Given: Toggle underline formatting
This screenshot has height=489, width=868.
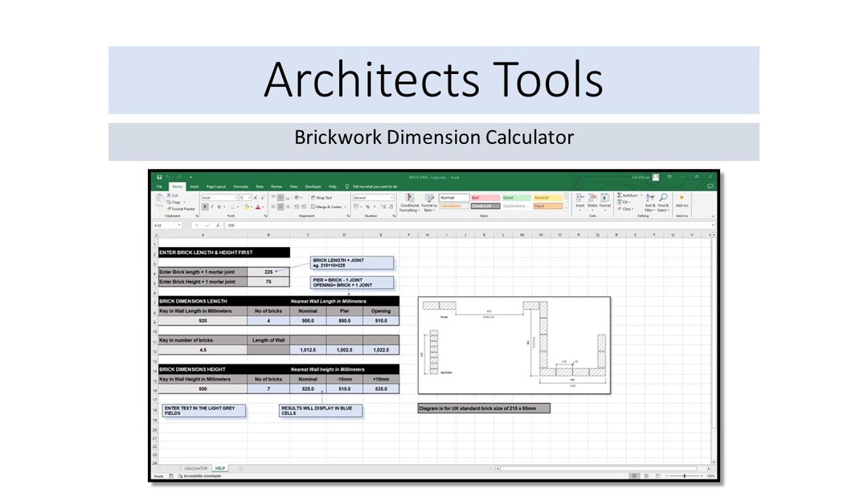Looking at the screenshot, I should pyautogui.click(x=219, y=207).
